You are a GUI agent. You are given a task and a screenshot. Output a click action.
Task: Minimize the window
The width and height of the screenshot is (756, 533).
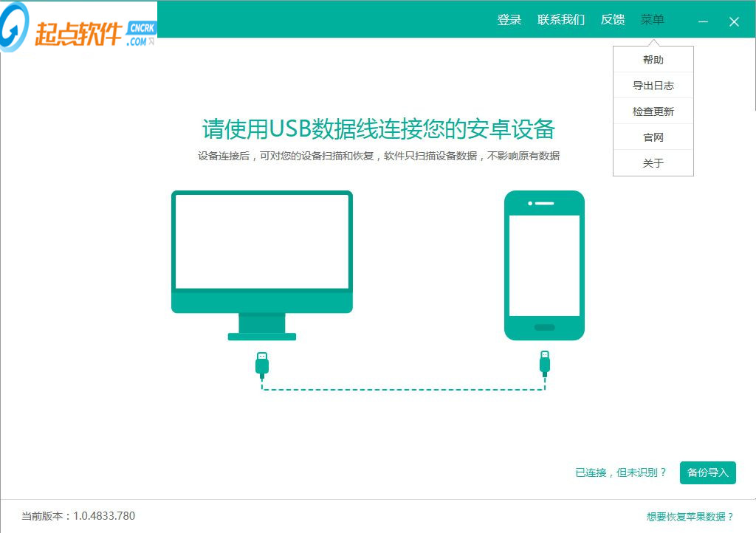tap(703, 21)
